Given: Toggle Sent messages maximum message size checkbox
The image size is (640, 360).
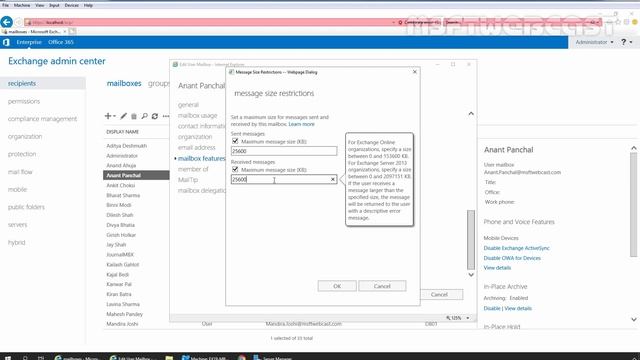Looking at the screenshot, I should [235, 141].
